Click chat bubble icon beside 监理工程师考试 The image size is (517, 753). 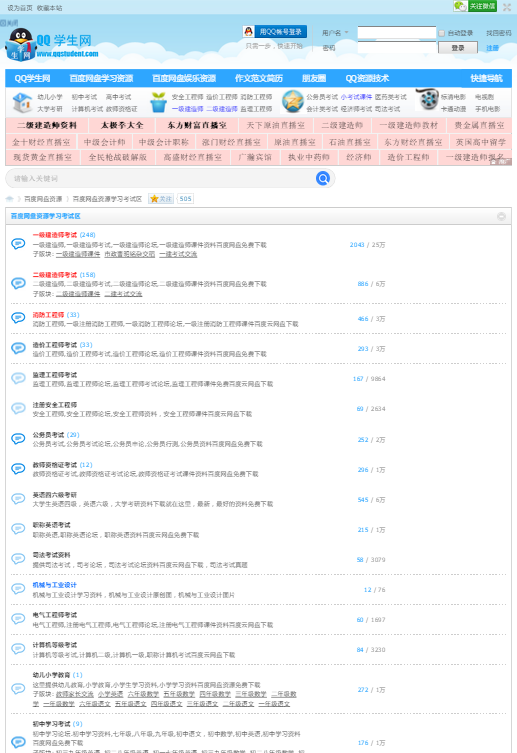(18, 378)
